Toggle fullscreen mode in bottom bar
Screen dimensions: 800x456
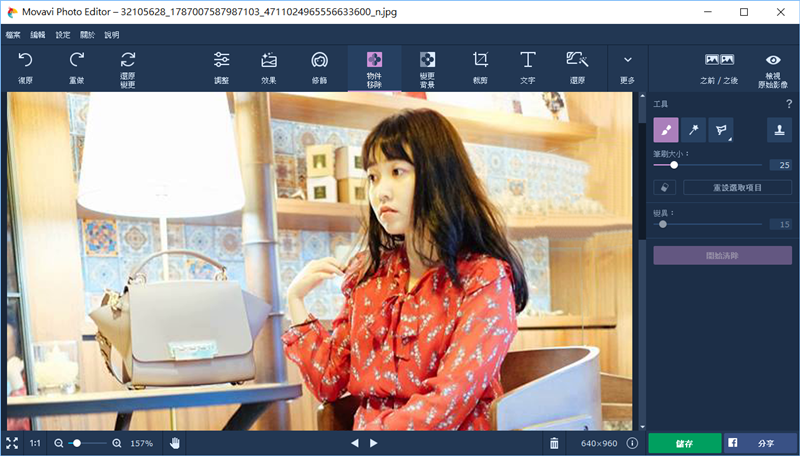12,443
